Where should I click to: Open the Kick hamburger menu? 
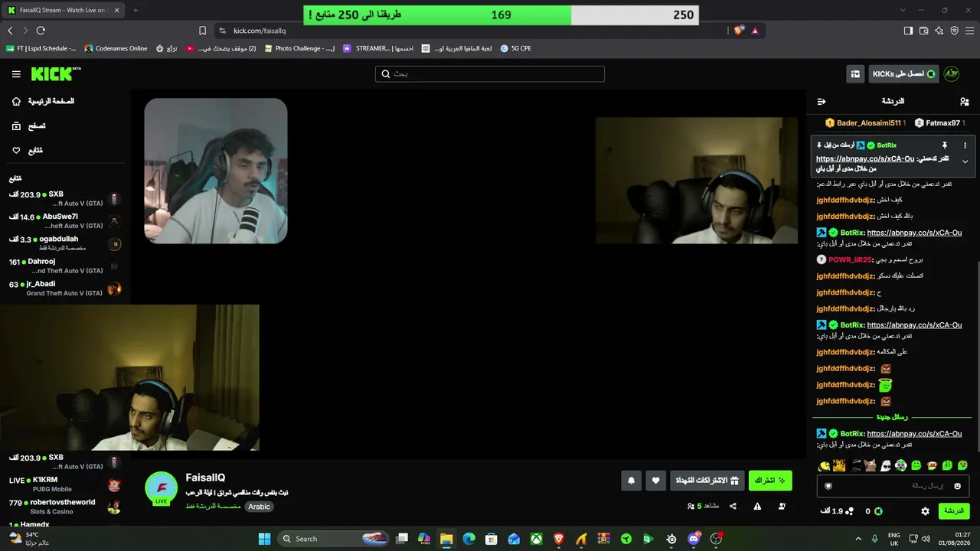tap(16, 74)
